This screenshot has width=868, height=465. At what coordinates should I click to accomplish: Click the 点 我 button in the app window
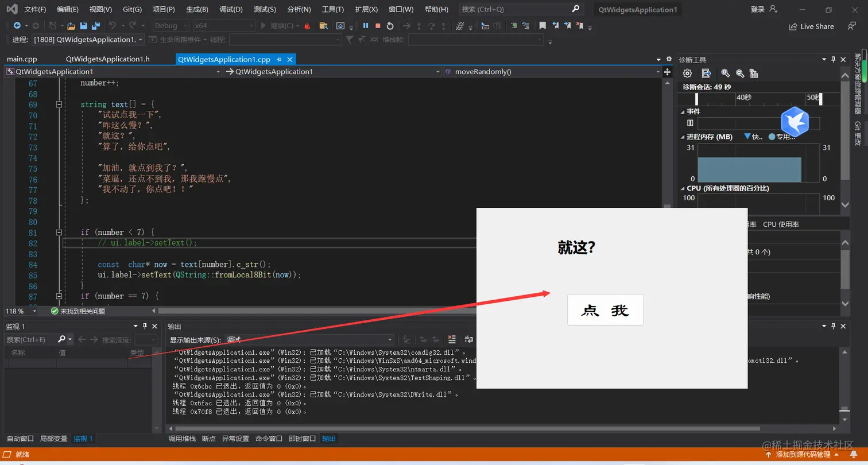606,310
